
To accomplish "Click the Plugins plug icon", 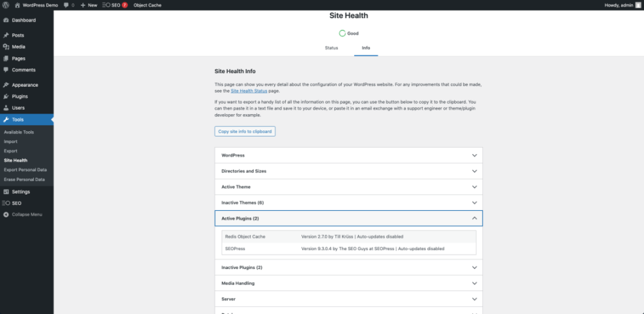I will tap(6, 97).
